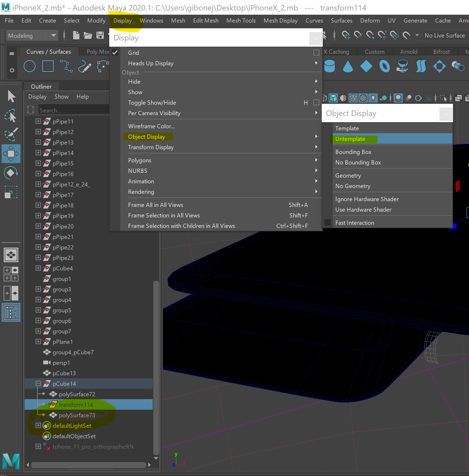Create a polygon torus from the shelf
Viewport: 469px width, 476px height.
click(x=384, y=66)
